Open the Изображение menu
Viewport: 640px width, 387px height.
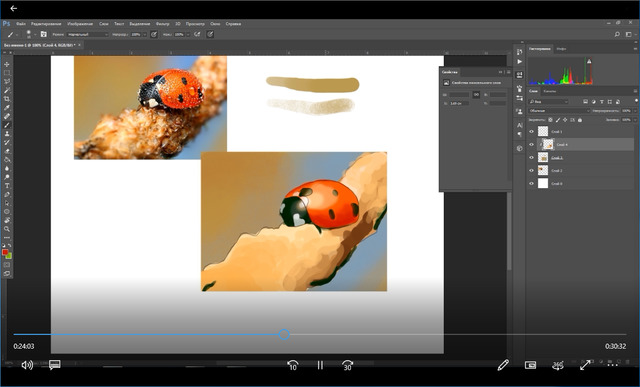[x=80, y=24]
